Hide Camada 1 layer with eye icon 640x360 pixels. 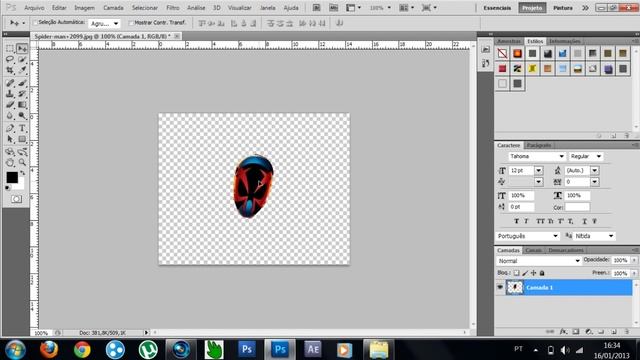[x=500, y=287]
